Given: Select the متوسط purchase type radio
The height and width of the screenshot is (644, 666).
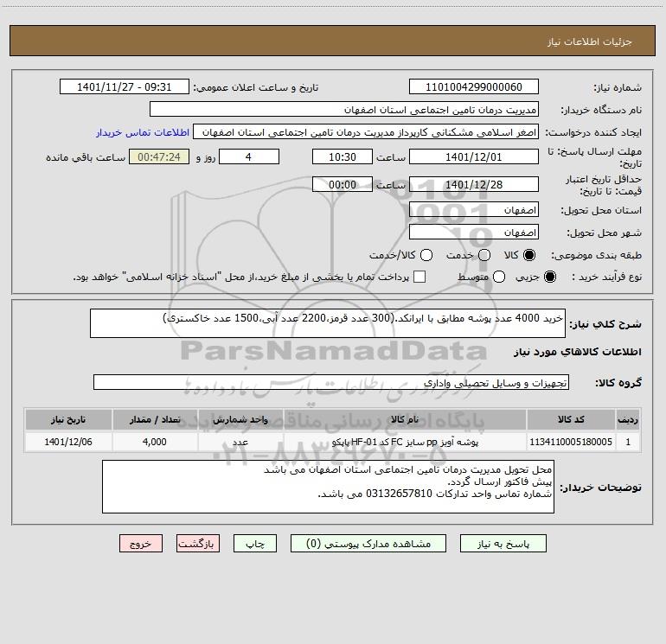Looking at the screenshot, I should pos(499,277).
